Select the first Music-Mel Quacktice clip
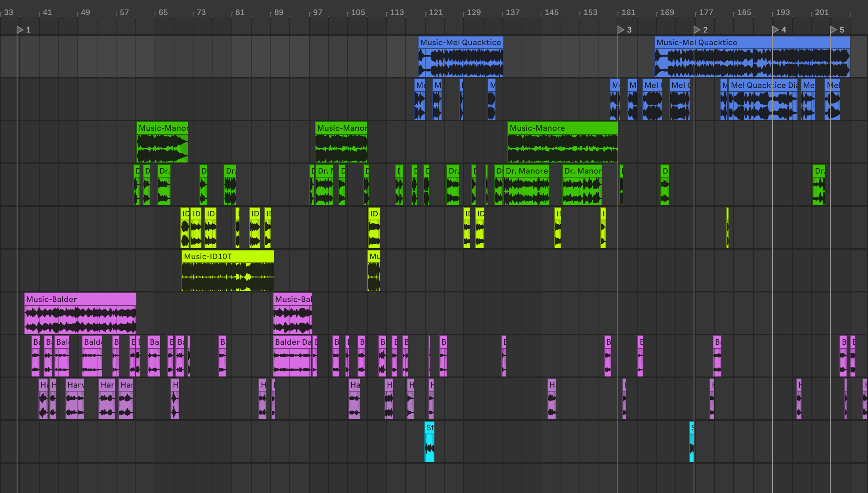This screenshot has height=493, width=868. point(461,42)
